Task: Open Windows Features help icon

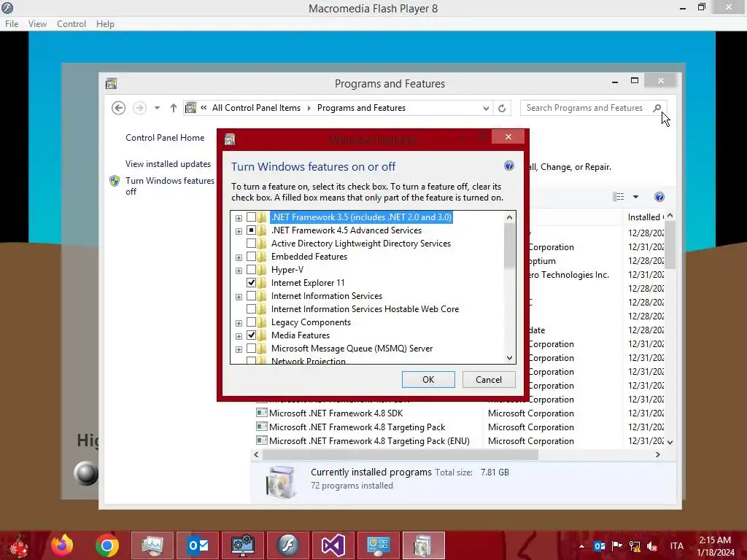Action: [508, 166]
